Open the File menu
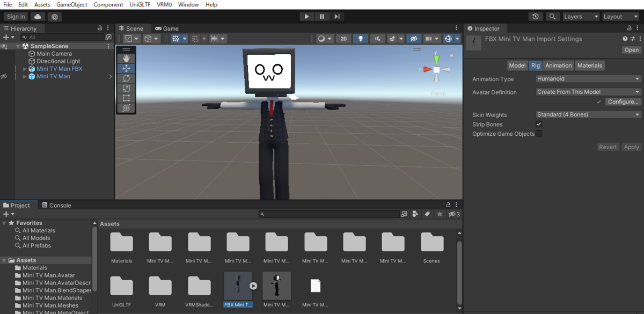The image size is (644, 314). pos(8,4)
